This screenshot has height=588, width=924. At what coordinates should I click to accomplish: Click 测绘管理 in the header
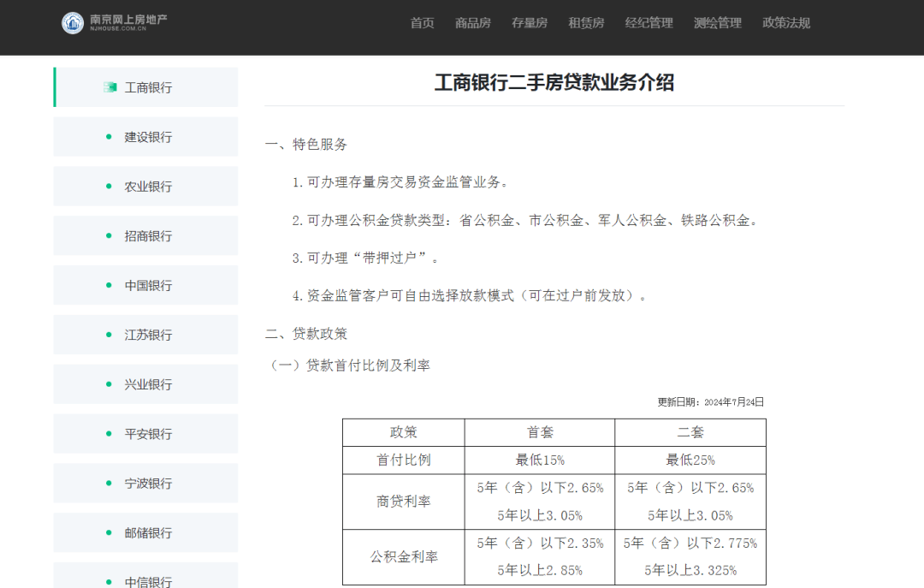click(717, 23)
